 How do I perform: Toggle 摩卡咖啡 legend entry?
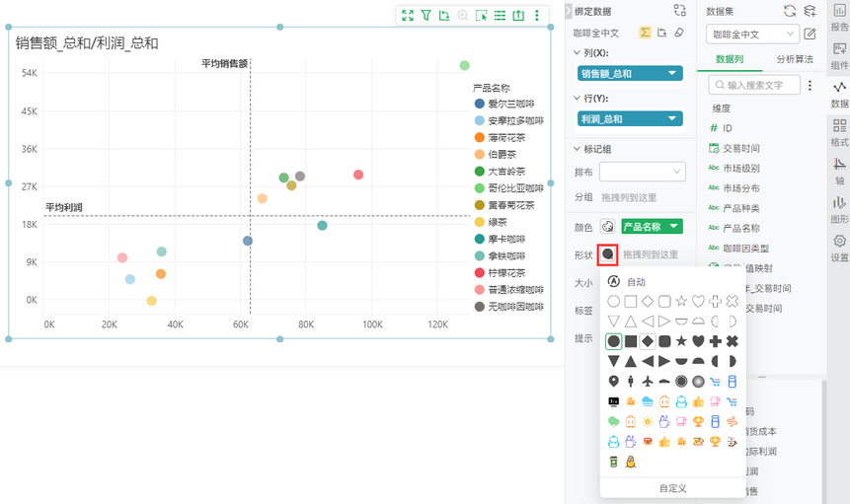tap(500, 239)
